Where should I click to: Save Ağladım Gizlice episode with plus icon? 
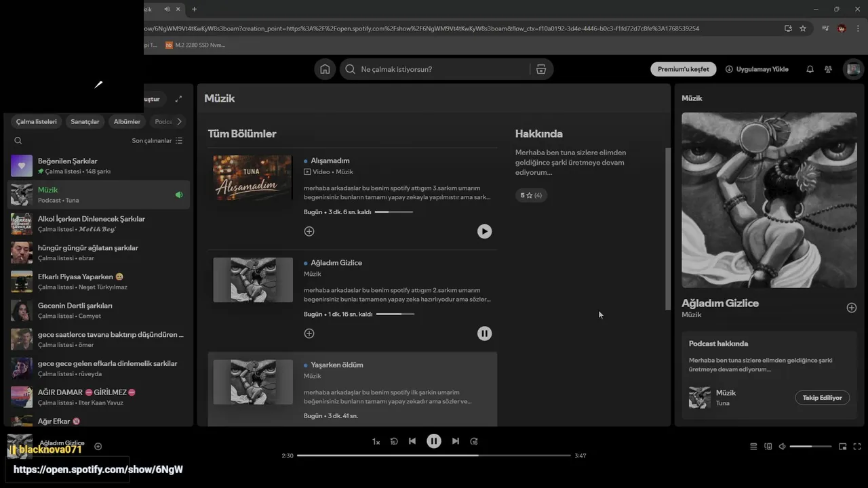(309, 333)
